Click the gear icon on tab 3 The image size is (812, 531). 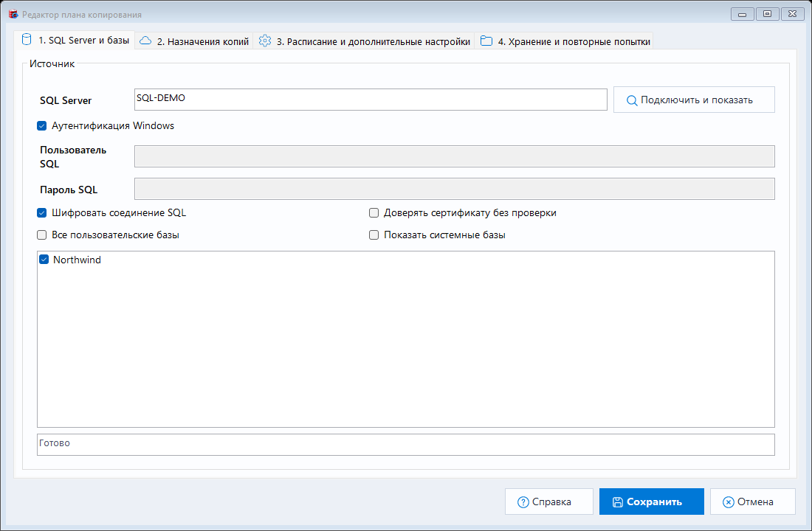coord(264,41)
